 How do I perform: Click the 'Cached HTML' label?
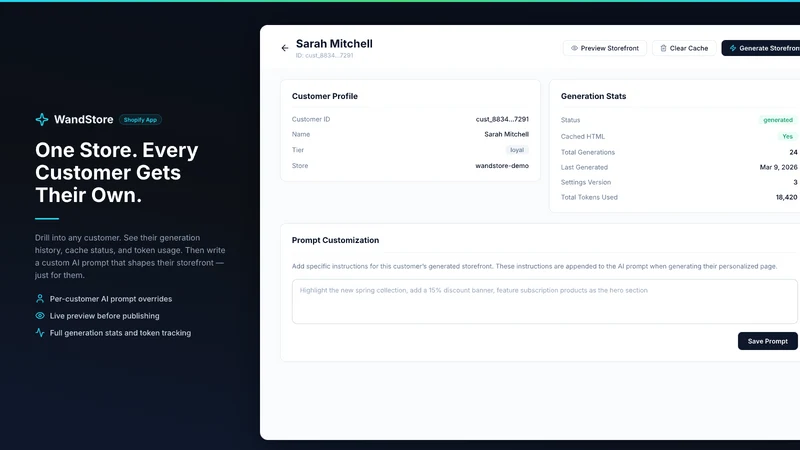tap(583, 136)
